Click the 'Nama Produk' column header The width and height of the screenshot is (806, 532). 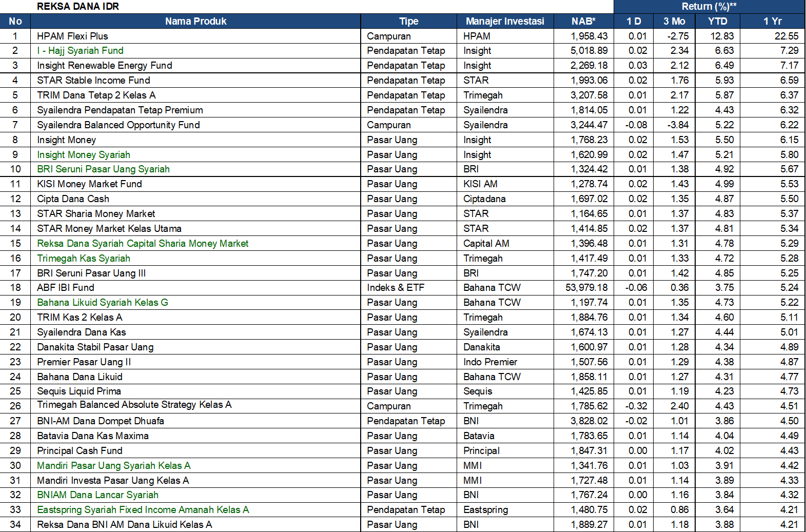[195, 21]
